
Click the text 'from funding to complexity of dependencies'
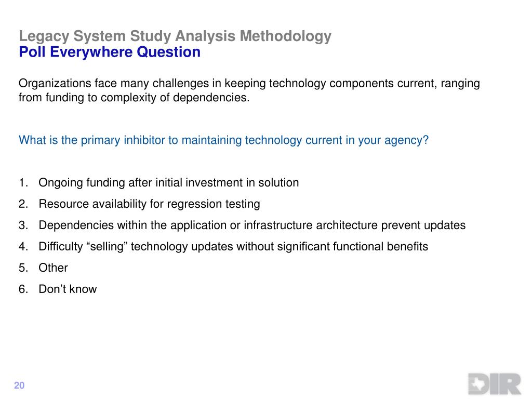coord(132,98)
